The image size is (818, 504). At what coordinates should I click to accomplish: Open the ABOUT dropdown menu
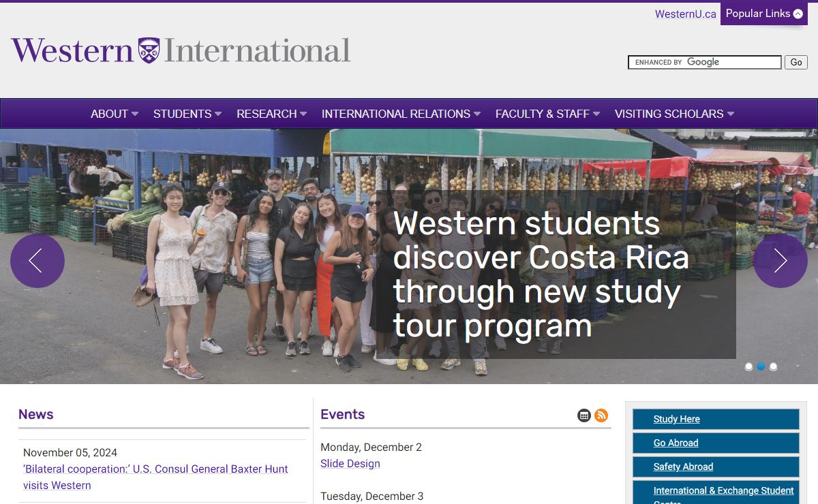115,114
